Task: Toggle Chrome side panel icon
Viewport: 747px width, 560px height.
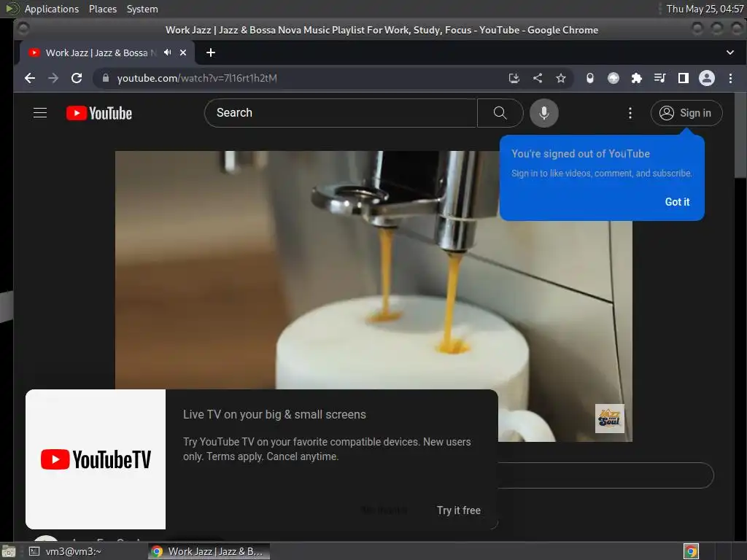Action: (x=683, y=78)
